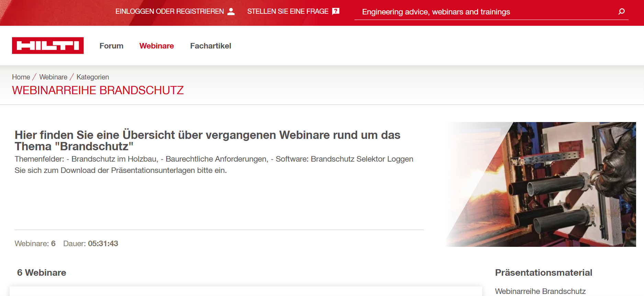Screen dimensions: 644x296
Task: Click the Dauer 05:31:43 value
Action: pos(103,243)
